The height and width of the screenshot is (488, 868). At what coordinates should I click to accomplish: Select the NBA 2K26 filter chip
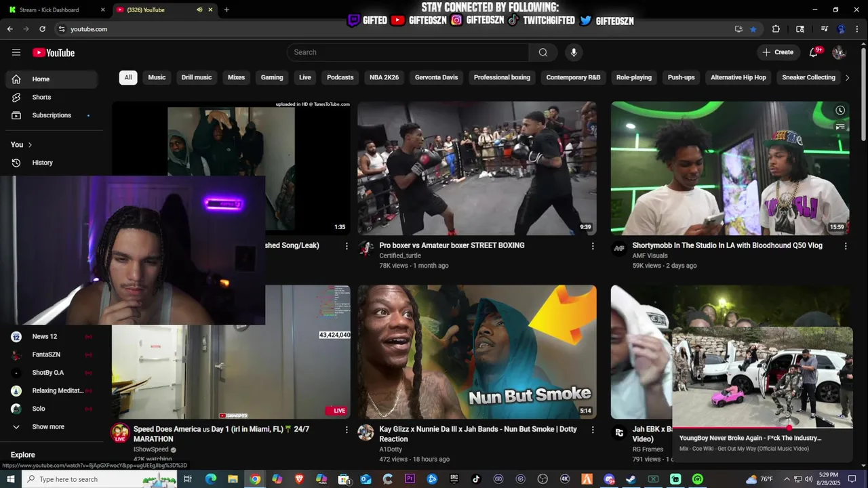click(384, 77)
